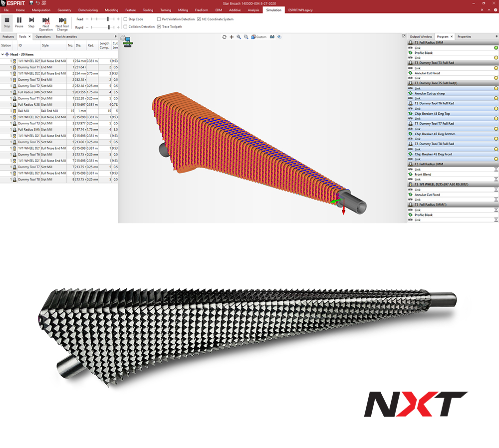Collapse the Head - 20 items tree
Viewport: 499px width, 448px height.
click(x=2, y=54)
